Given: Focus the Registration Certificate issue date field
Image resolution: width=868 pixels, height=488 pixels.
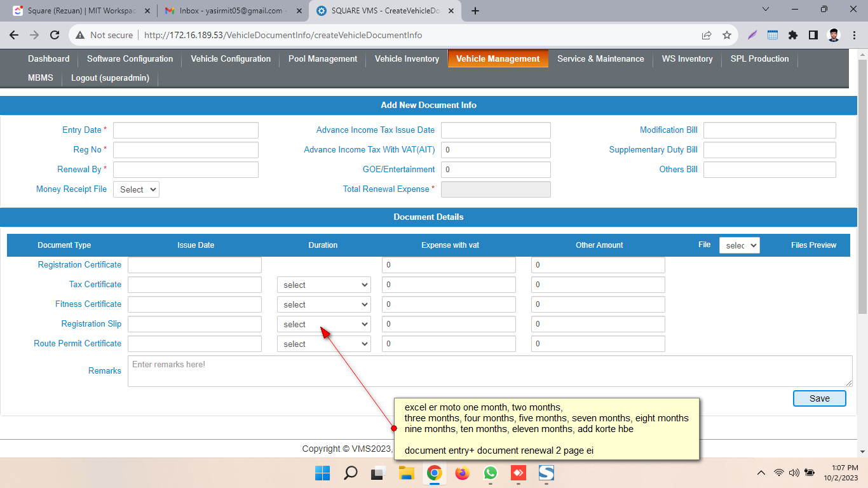Looking at the screenshot, I should pos(194,265).
